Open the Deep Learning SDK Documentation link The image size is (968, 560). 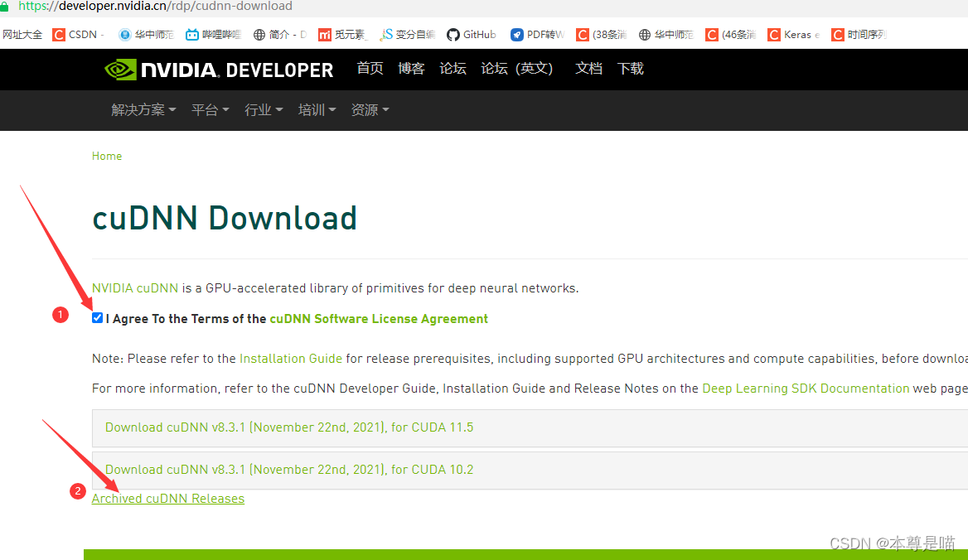click(x=806, y=389)
